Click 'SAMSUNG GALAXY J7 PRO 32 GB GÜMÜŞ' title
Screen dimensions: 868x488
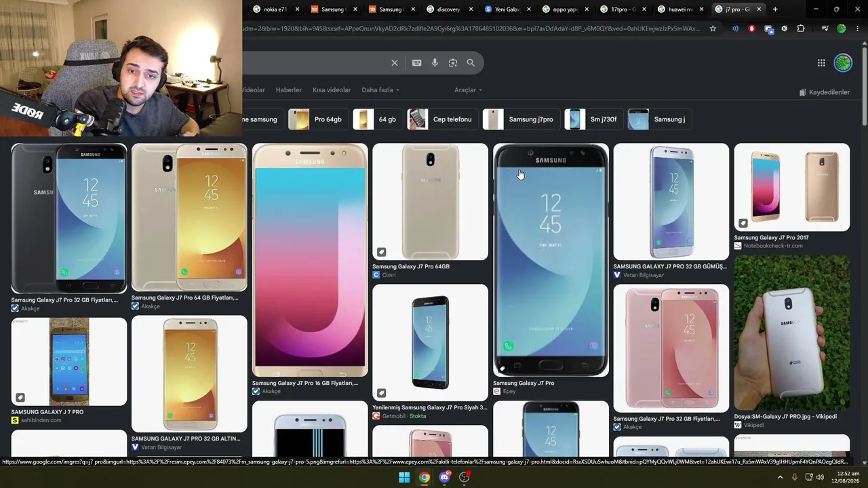[x=670, y=266]
